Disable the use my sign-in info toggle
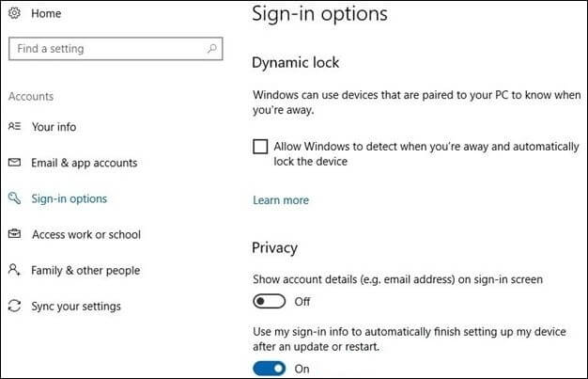The width and height of the screenshot is (588, 379). point(269,369)
